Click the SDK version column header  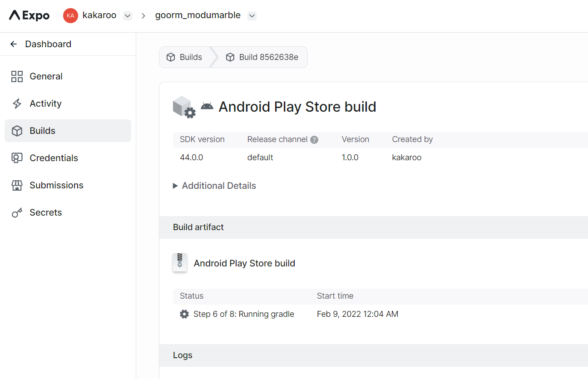point(202,139)
